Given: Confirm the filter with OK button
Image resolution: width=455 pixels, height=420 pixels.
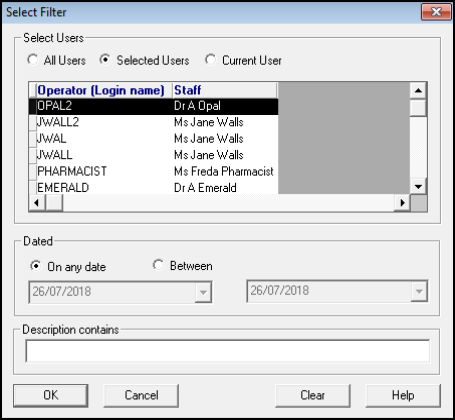Looking at the screenshot, I should pyautogui.click(x=51, y=395).
